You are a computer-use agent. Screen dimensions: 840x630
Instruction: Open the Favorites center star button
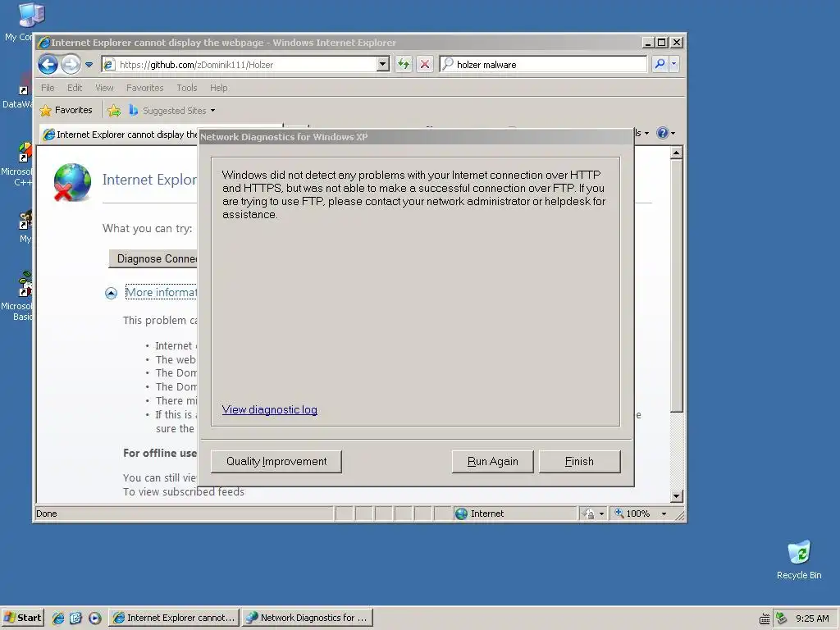tap(66, 111)
